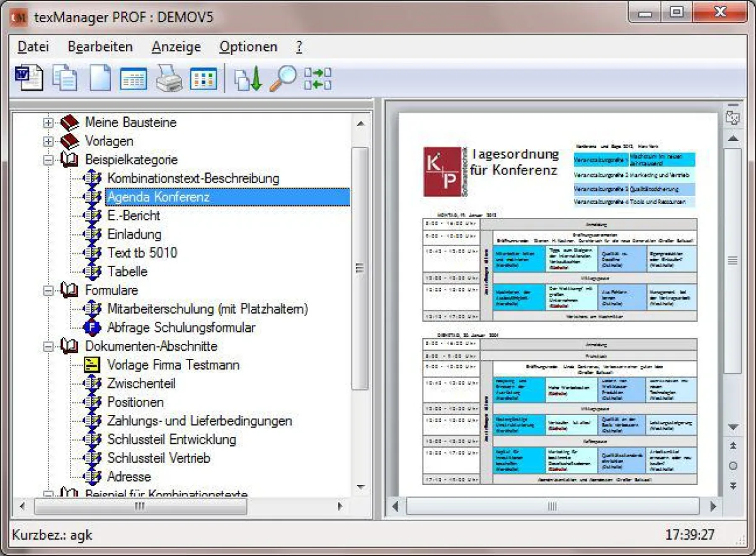
Task: Expand the Meine Bausteine tree node
Action: [49, 123]
